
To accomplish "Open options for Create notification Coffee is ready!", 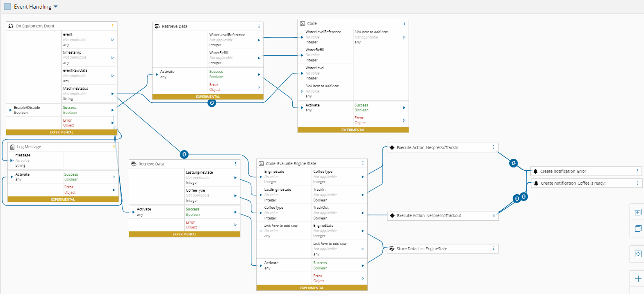I will click(x=637, y=183).
